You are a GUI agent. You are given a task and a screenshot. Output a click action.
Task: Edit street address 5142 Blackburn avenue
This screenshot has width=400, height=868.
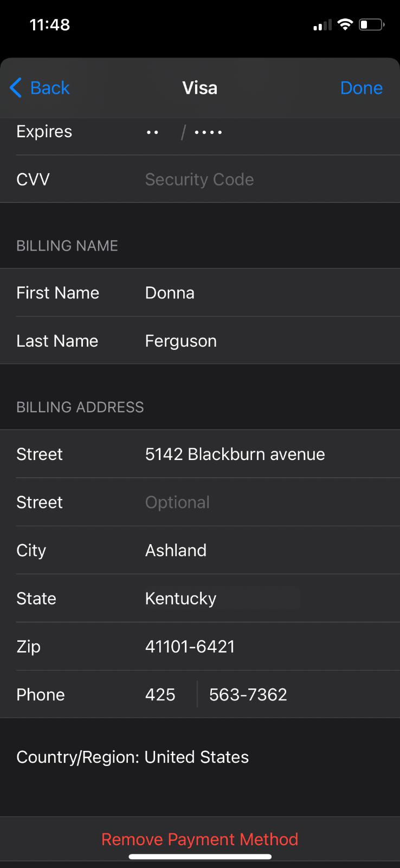(235, 454)
